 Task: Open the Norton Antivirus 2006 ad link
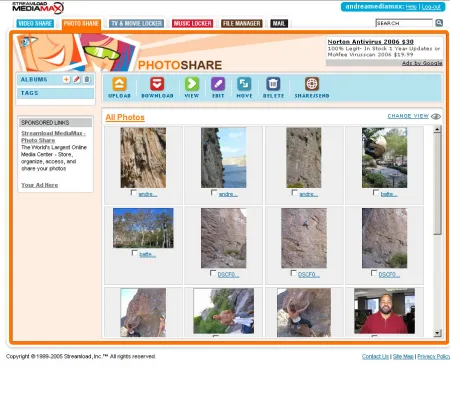coord(370,42)
